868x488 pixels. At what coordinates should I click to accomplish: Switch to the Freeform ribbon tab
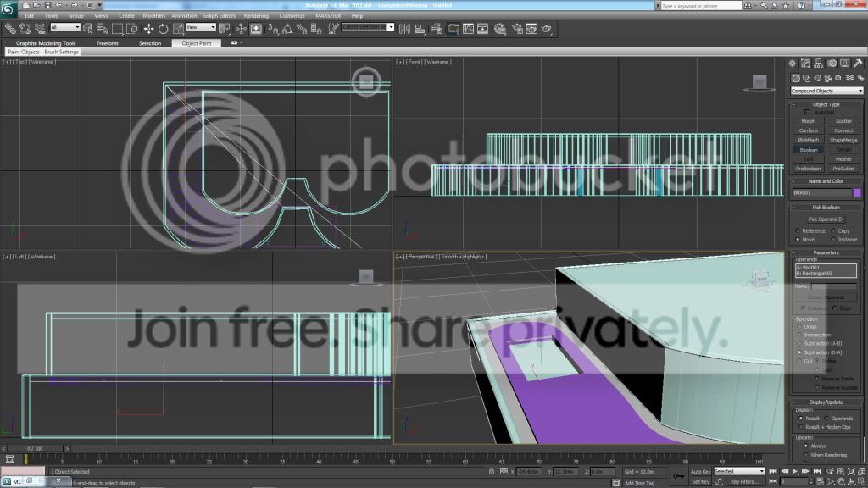click(x=108, y=43)
